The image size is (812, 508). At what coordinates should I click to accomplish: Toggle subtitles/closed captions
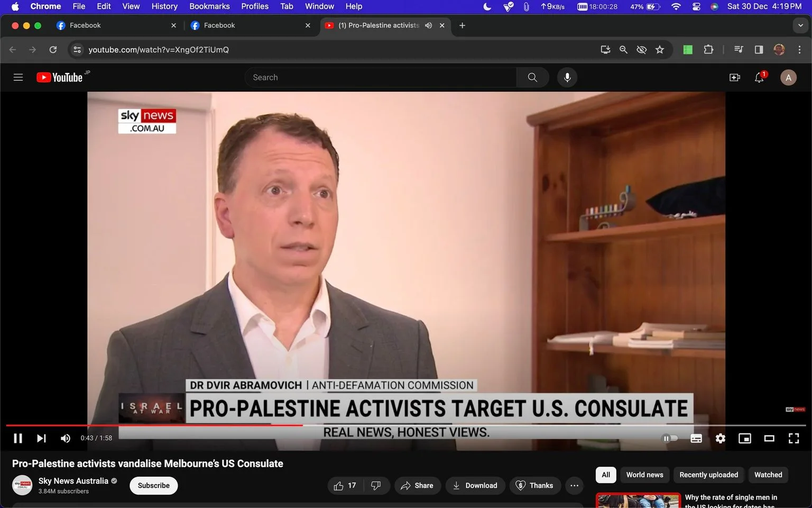tap(696, 438)
